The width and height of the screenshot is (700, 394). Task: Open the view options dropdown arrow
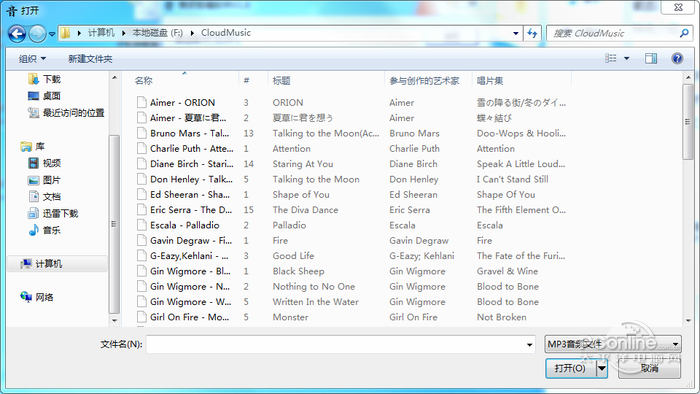(626, 58)
